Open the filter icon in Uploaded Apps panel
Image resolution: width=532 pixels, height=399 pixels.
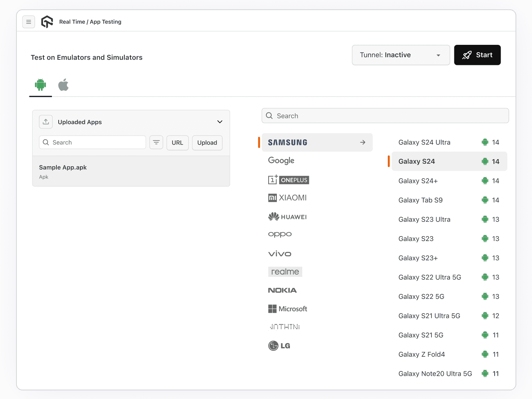pos(156,142)
